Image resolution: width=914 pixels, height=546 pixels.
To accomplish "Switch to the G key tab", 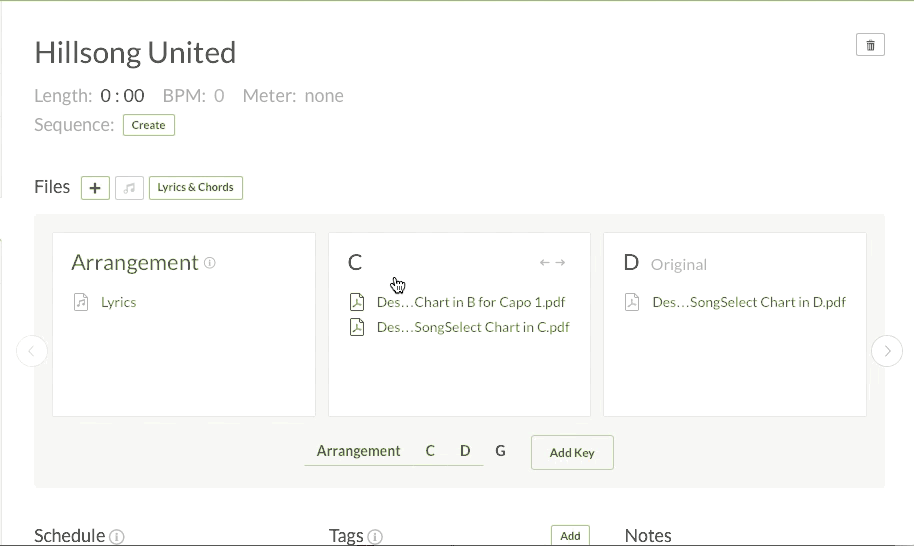I will pyautogui.click(x=500, y=451).
